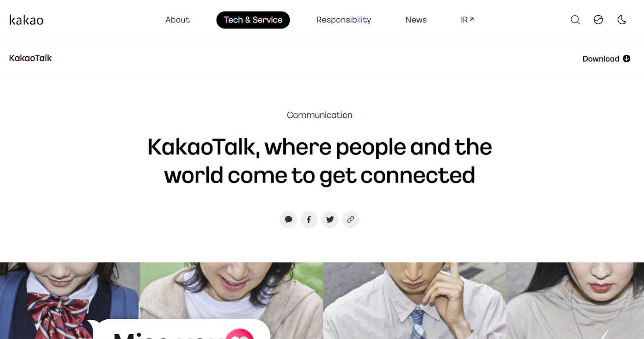Click the globe language icon
This screenshot has height=339, width=644.
598,20
